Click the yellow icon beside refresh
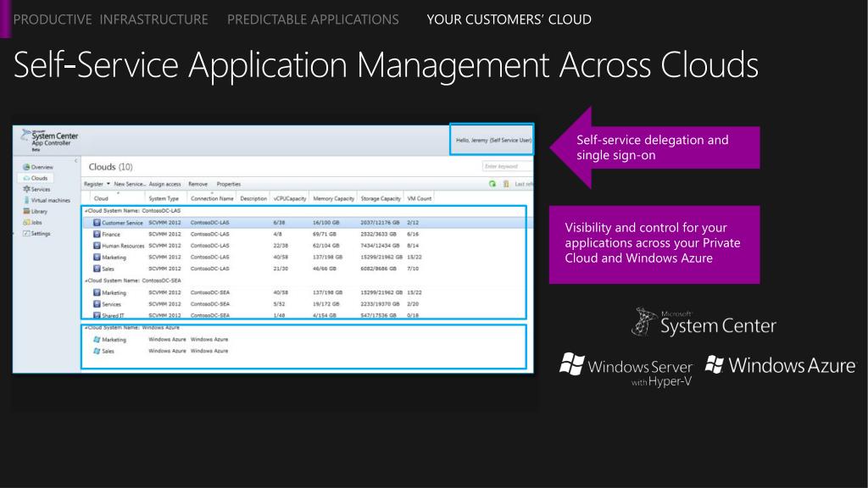 (506, 184)
